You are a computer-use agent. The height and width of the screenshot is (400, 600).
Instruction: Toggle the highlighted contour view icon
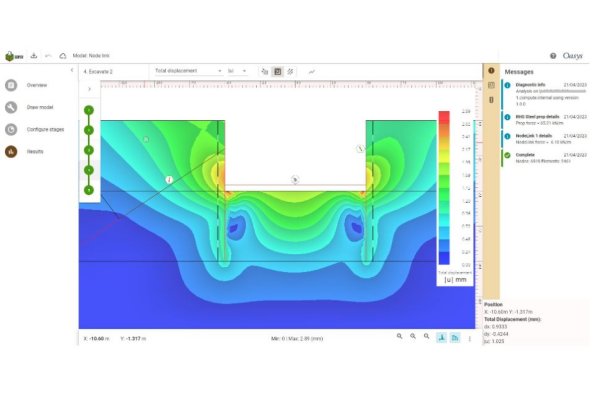(278, 71)
